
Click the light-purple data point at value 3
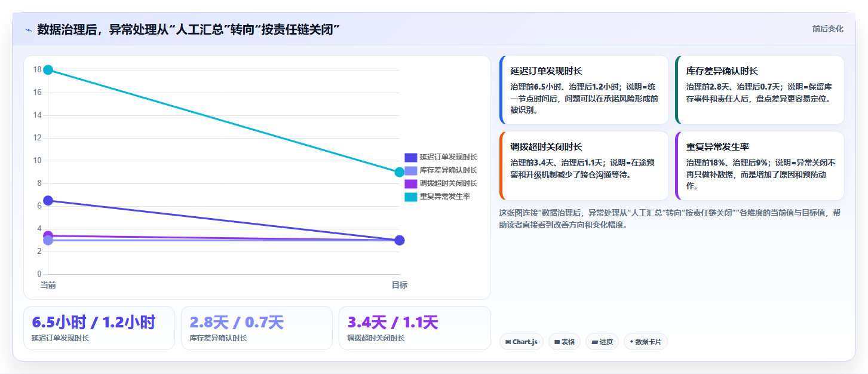coord(48,240)
